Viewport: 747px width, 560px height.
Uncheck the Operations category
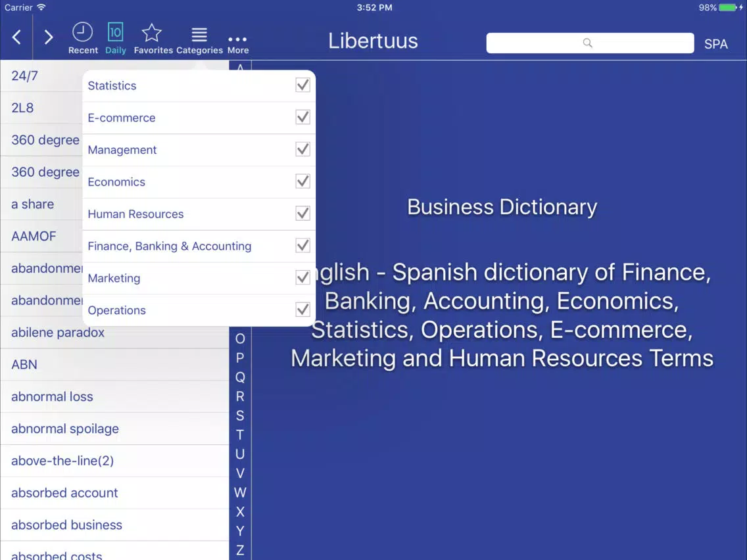pyautogui.click(x=302, y=310)
